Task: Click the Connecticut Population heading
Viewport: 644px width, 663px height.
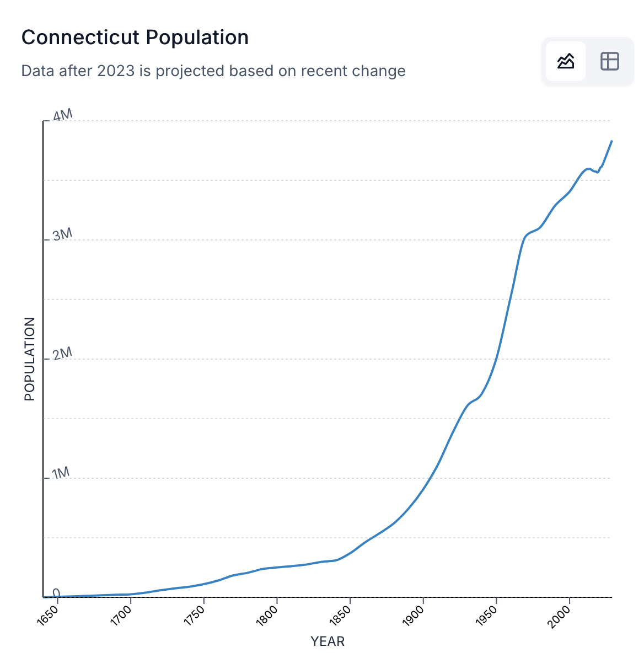Action: [x=135, y=38]
